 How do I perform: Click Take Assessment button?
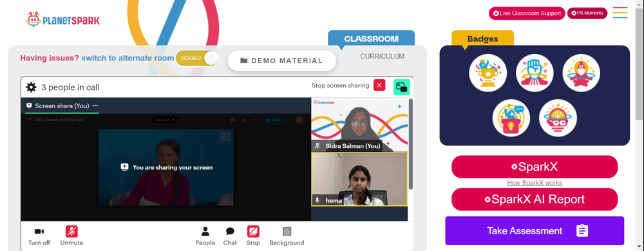(x=535, y=231)
